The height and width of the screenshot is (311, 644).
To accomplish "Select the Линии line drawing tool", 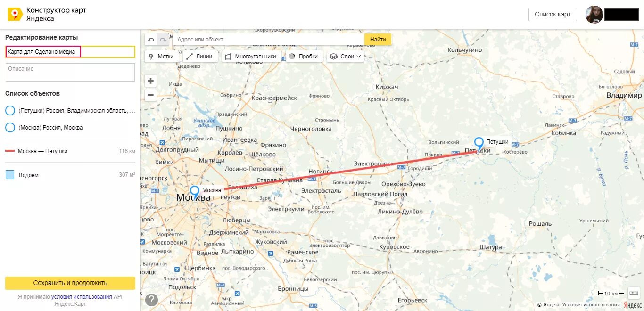I will pyautogui.click(x=199, y=57).
